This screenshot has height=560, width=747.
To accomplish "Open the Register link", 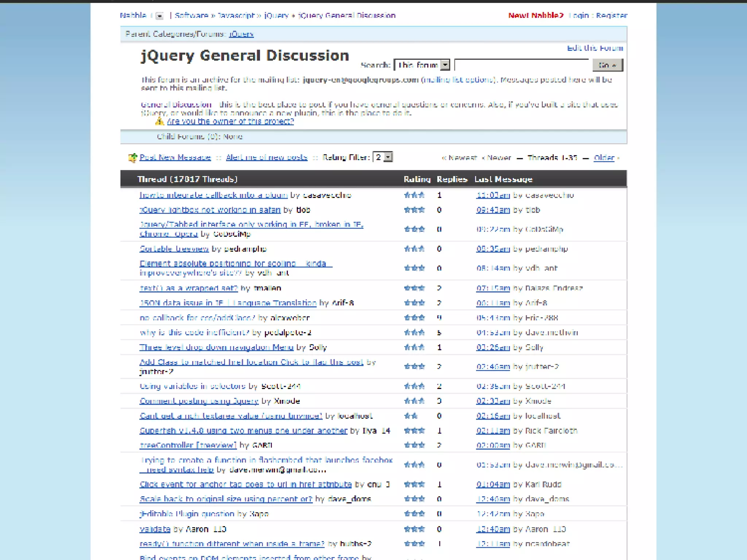I will (612, 15).
